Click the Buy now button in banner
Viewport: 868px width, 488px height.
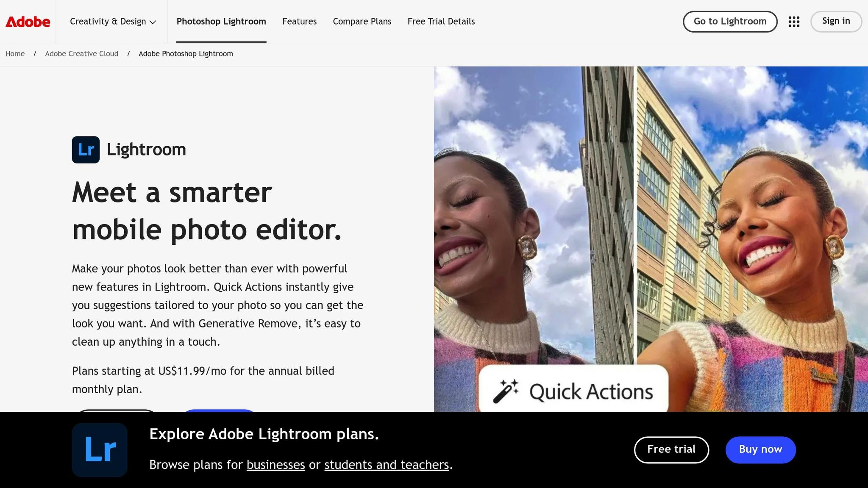(x=760, y=449)
